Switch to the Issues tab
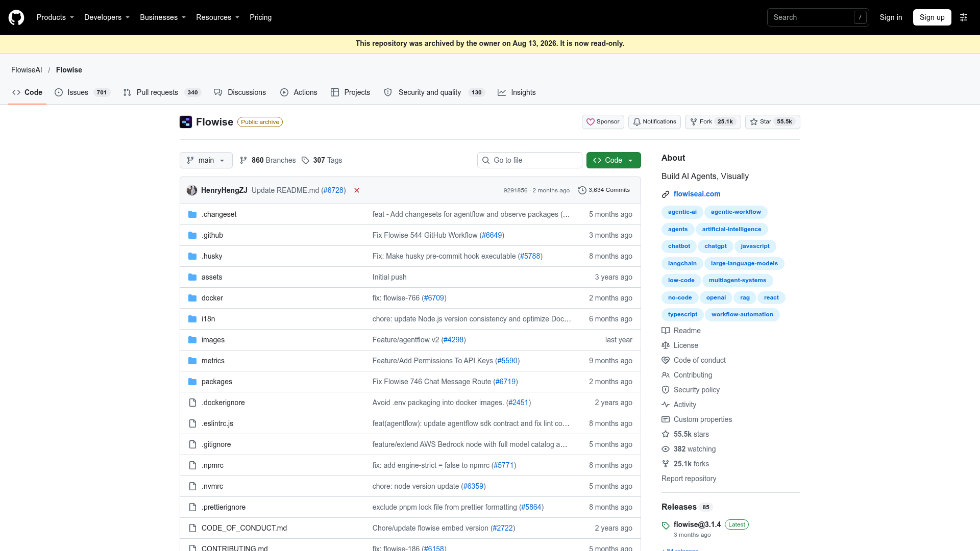The width and height of the screenshot is (980, 551). [x=82, y=92]
